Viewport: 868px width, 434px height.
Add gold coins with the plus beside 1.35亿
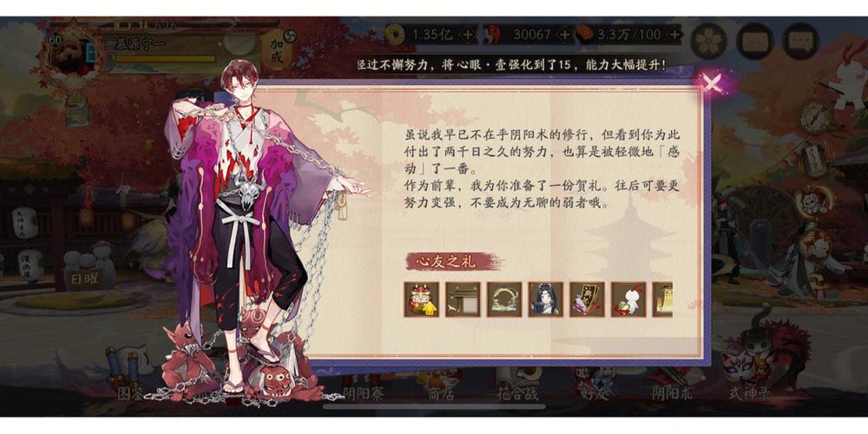pyautogui.click(x=468, y=35)
